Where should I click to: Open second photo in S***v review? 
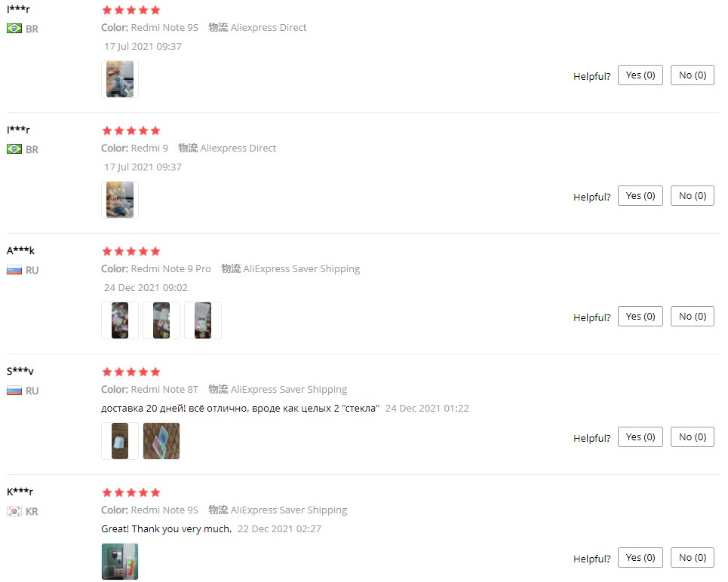pos(161,441)
